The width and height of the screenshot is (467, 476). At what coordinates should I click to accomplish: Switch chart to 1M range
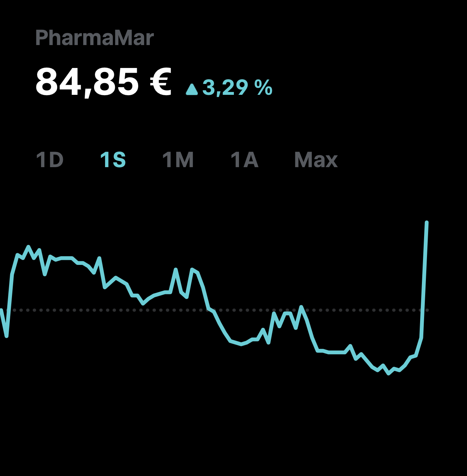coord(178,160)
